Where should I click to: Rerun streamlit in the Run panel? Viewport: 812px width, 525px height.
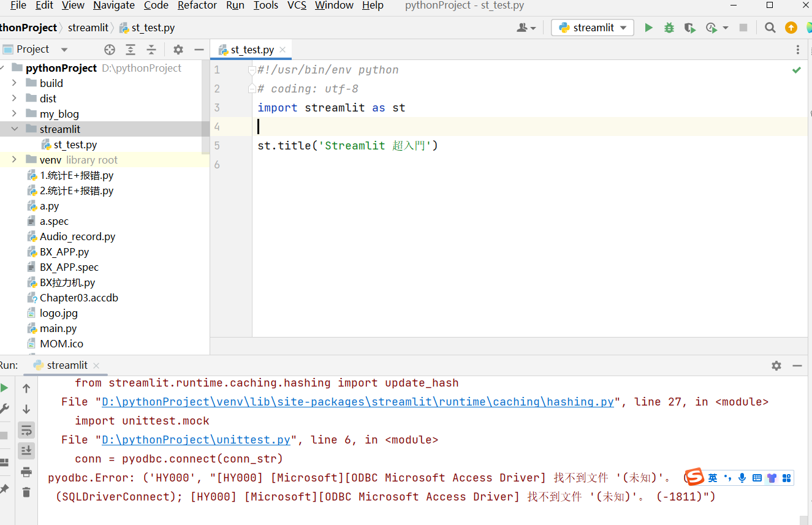[x=4, y=388]
